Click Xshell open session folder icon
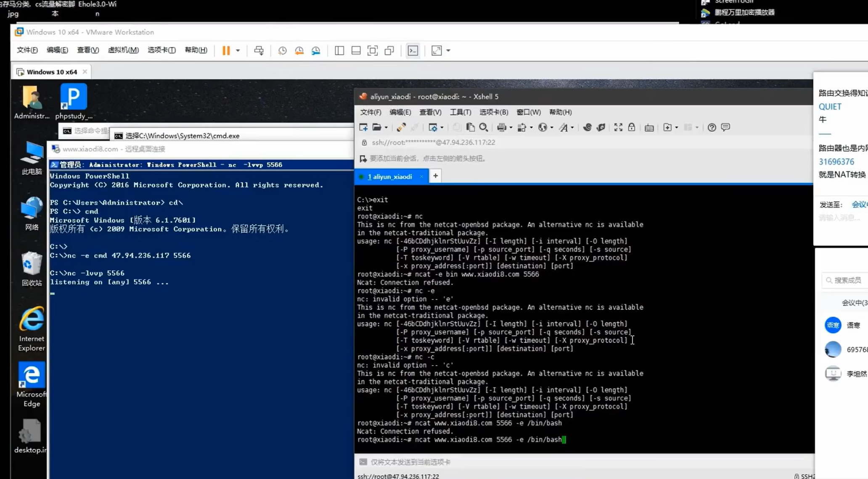The height and width of the screenshot is (479, 868). tap(377, 127)
